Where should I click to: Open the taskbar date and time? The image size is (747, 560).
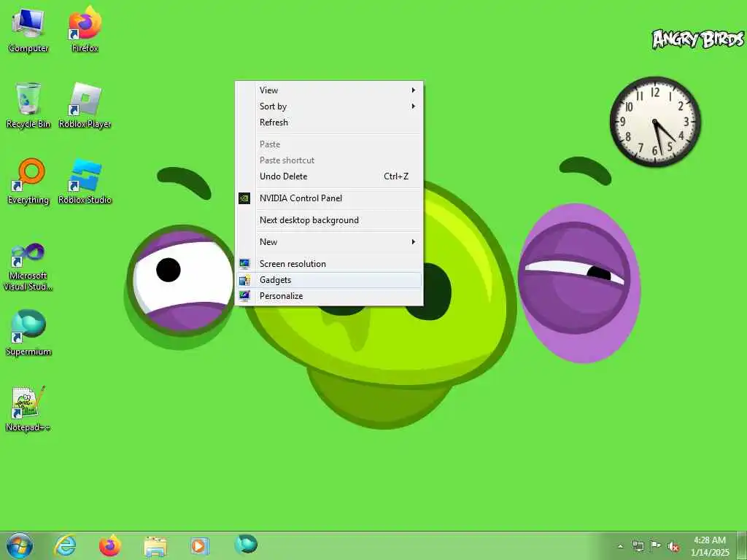tap(710, 546)
